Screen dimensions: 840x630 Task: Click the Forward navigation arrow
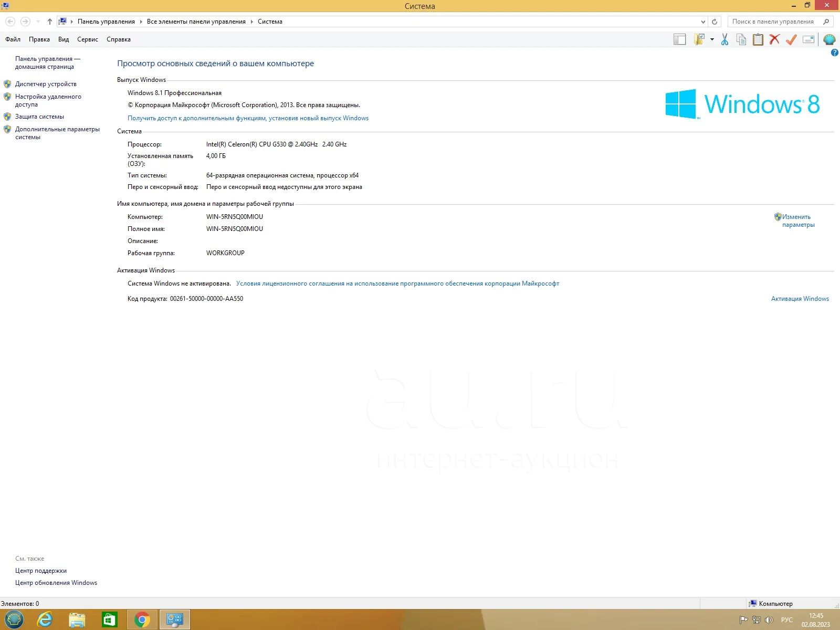pos(25,22)
